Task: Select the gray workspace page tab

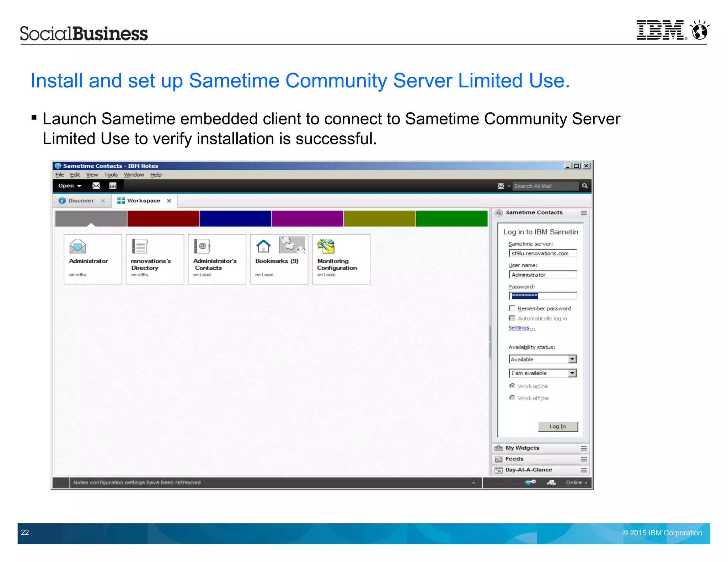Action: click(x=91, y=218)
